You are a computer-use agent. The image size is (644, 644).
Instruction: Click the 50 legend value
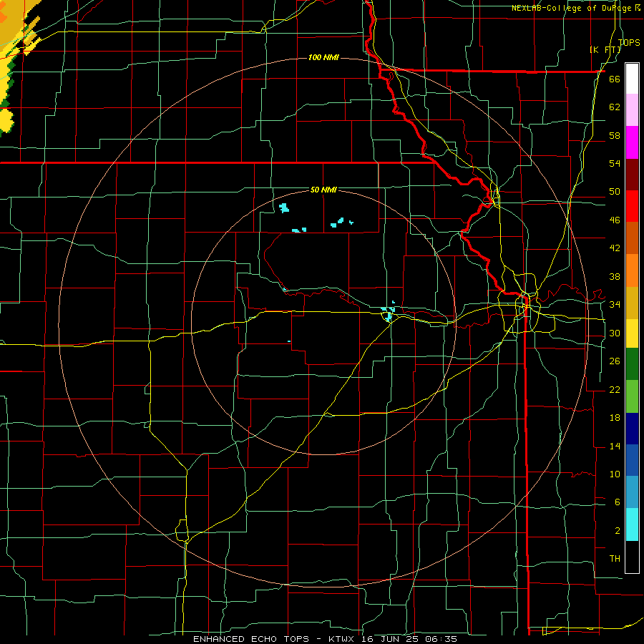[615, 192]
